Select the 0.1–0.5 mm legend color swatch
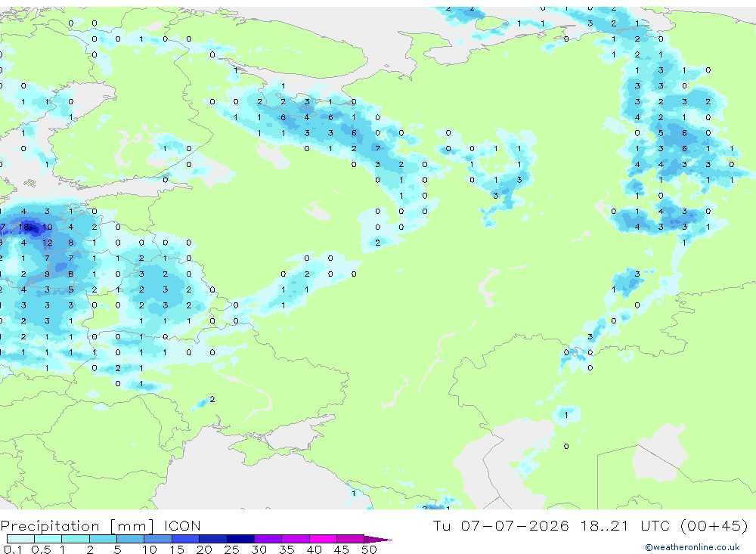The image size is (756, 554). pos(20,539)
